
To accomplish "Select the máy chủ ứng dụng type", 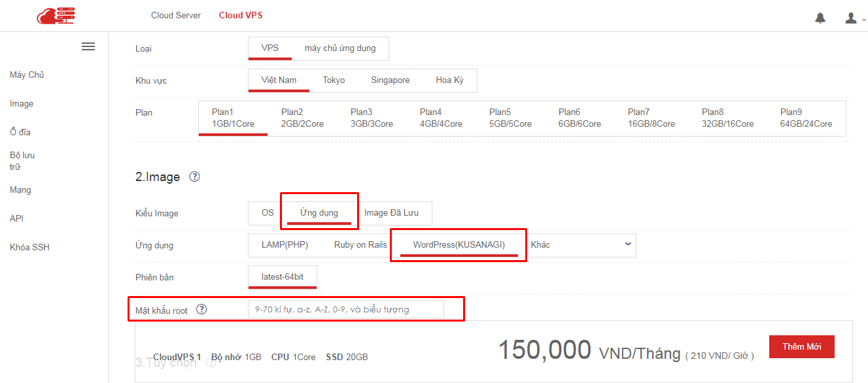I will pos(340,48).
